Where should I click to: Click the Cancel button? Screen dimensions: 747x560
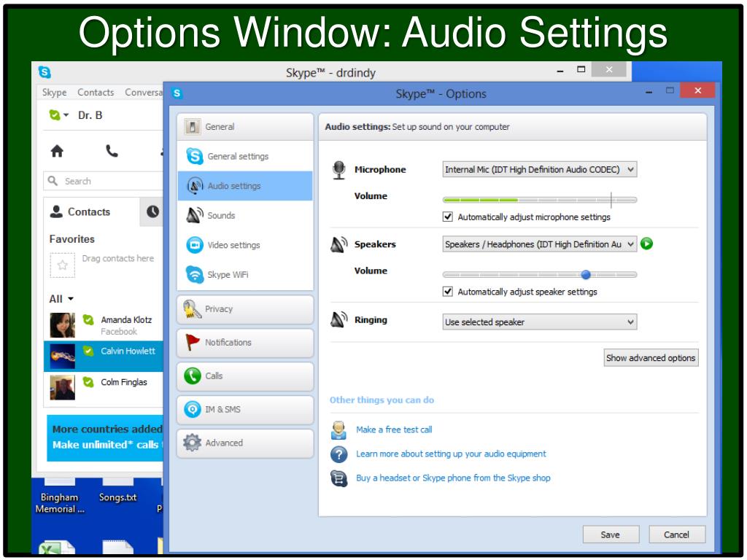click(x=676, y=534)
